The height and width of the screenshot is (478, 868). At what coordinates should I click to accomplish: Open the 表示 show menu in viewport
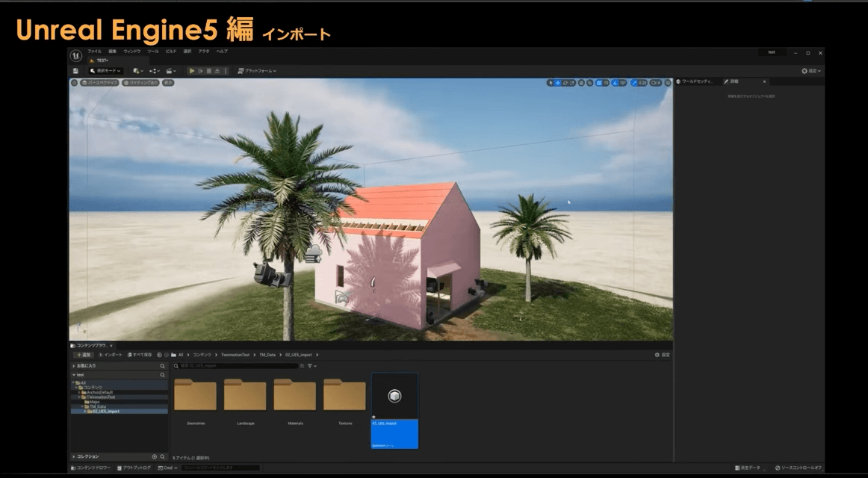[168, 83]
